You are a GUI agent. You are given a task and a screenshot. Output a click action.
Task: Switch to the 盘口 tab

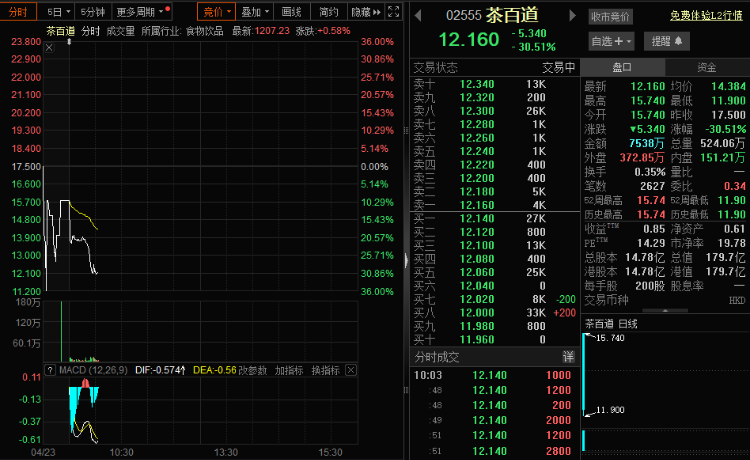tap(622, 67)
